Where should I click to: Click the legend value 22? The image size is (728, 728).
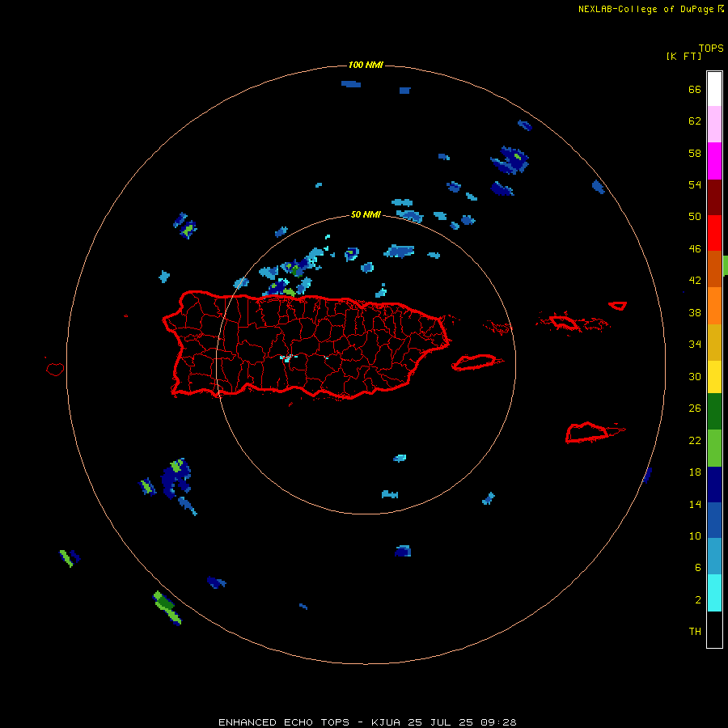pyautogui.click(x=695, y=440)
